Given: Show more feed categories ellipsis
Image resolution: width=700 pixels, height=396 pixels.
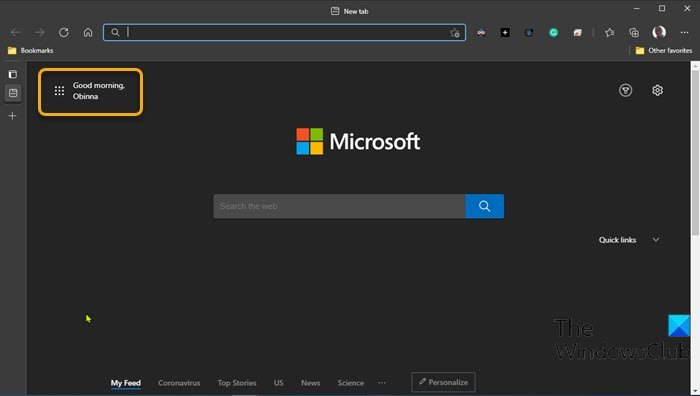Looking at the screenshot, I should 382,383.
